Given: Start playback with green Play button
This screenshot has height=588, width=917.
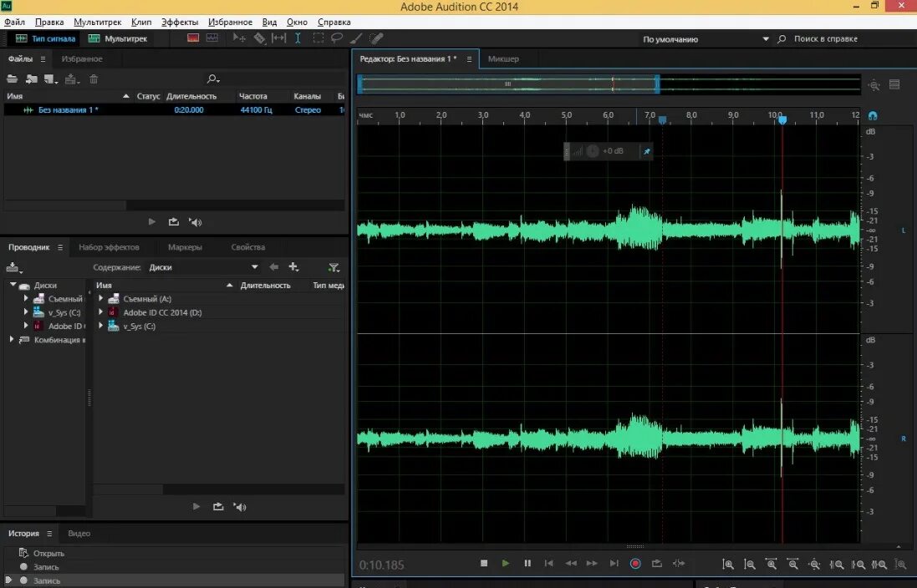Looking at the screenshot, I should click(505, 564).
